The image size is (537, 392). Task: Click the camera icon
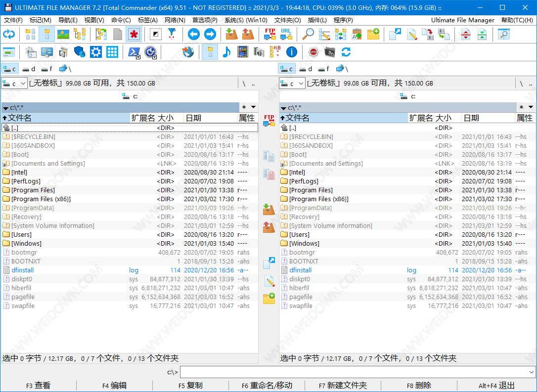click(x=259, y=52)
